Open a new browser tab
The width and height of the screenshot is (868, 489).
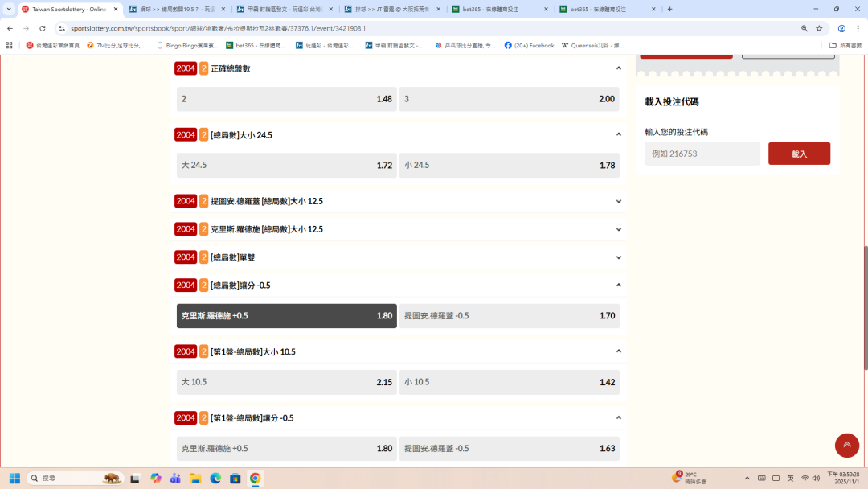[670, 9]
